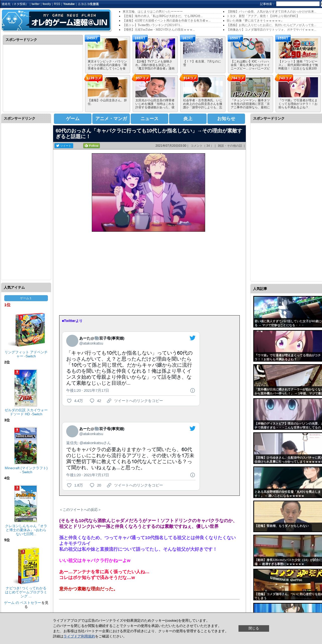
Task: Open 168RT 魔王学院の不適合者 anime article card
Action: pyautogui.click(x=155, y=54)
